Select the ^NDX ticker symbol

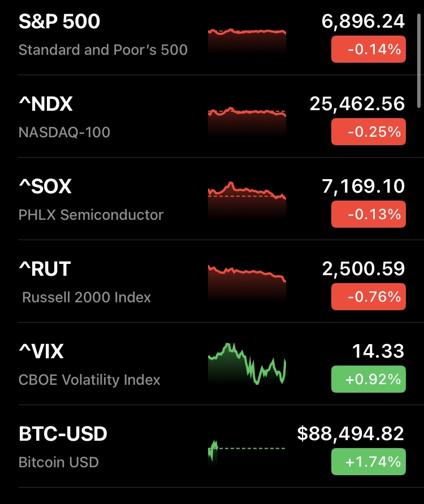click(46, 104)
